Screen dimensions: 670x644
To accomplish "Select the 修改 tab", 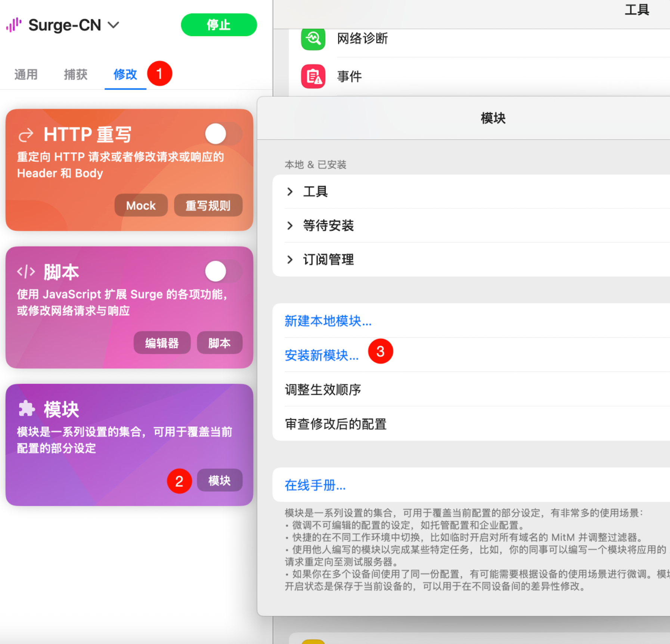I will point(125,74).
